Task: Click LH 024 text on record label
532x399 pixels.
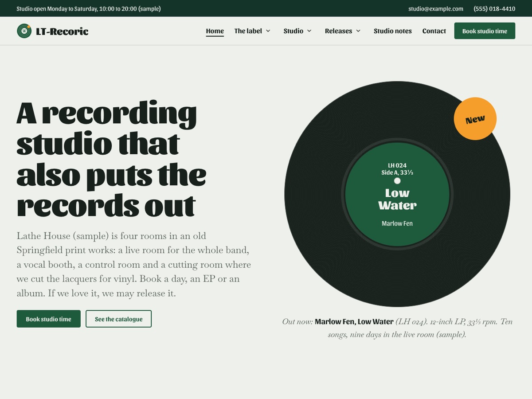Action: [397, 165]
